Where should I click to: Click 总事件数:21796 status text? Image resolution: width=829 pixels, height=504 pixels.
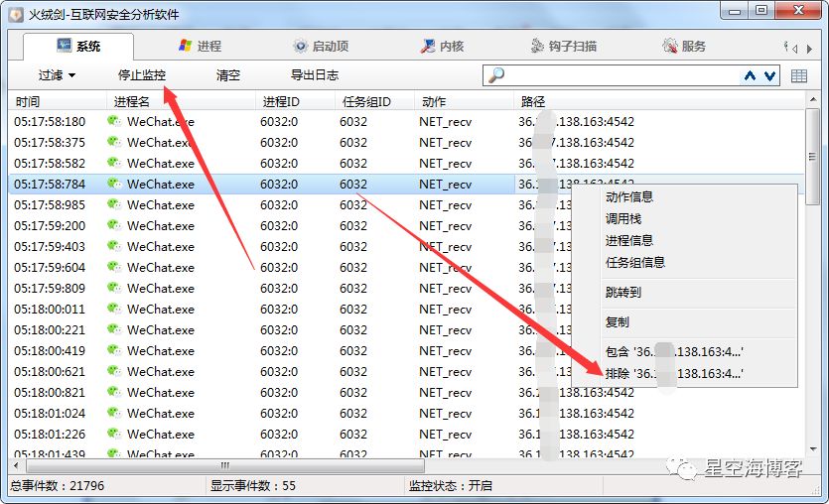(58, 485)
